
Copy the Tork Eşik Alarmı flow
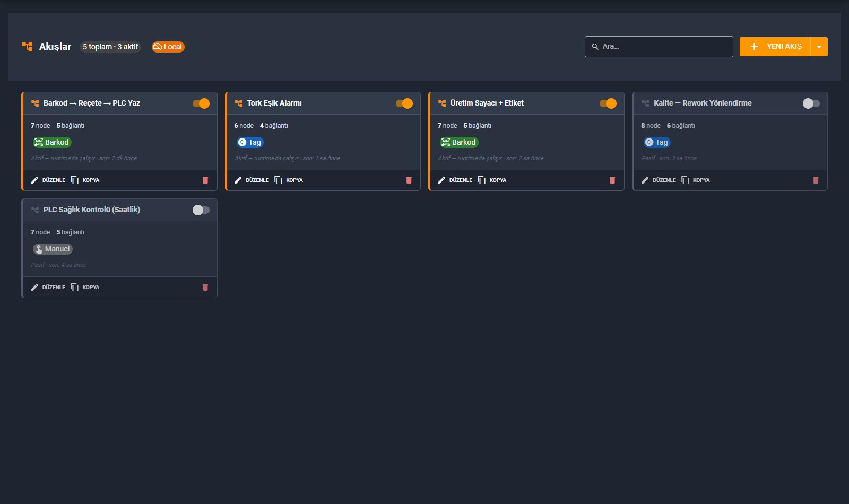point(289,180)
